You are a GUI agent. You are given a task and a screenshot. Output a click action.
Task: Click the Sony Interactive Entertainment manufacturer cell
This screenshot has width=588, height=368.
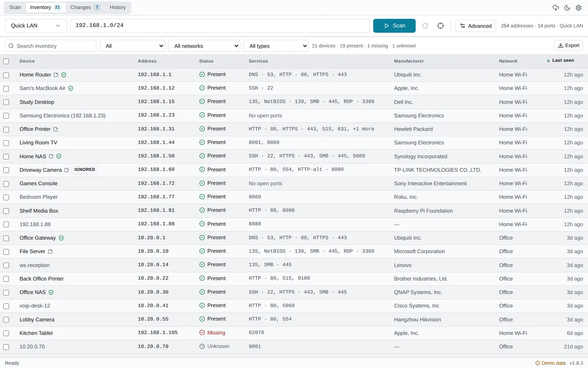[x=430, y=184]
